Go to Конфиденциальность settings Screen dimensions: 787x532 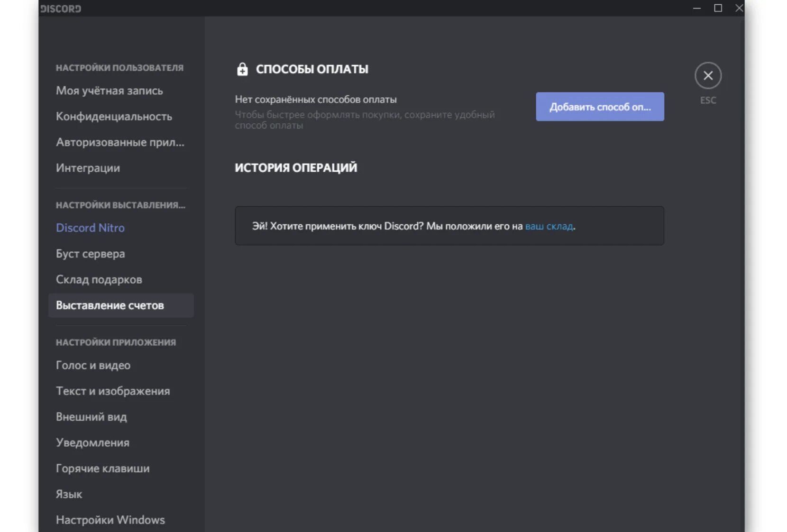point(114,117)
